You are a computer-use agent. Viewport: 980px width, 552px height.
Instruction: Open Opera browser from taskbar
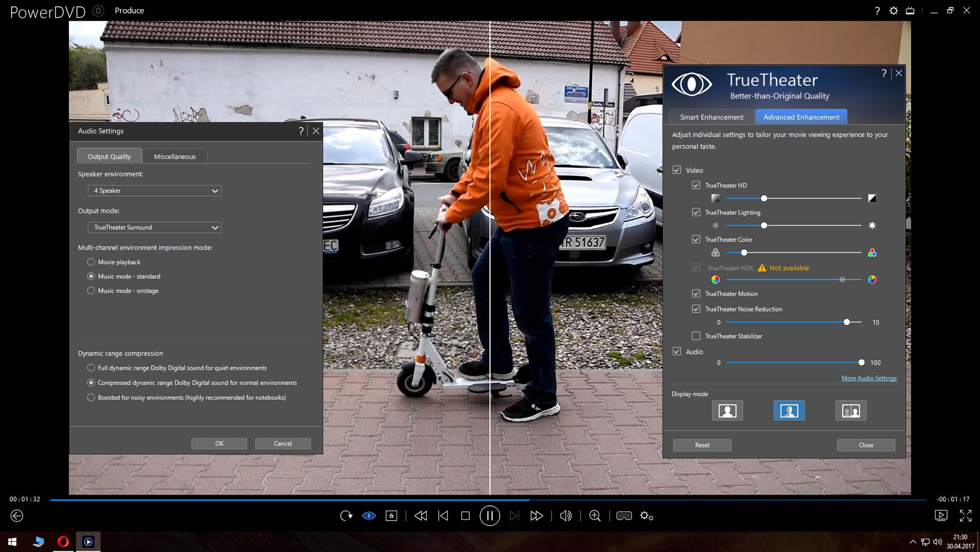click(x=63, y=542)
